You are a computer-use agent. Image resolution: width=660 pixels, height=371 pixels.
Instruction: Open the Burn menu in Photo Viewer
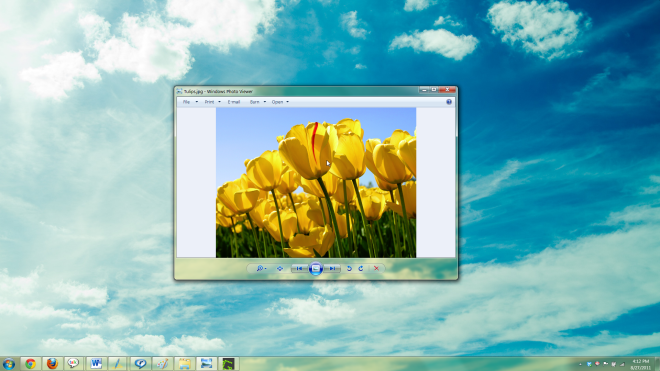(258, 102)
